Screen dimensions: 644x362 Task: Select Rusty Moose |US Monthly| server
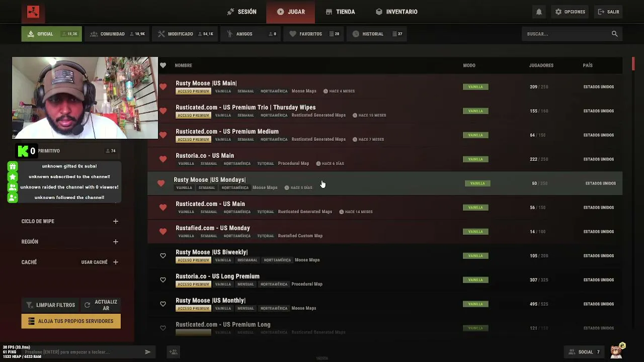point(385,304)
